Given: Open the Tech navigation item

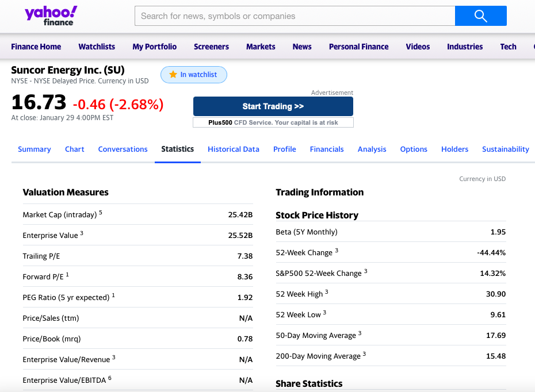Looking at the screenshot, I should (x=508, y=47).
